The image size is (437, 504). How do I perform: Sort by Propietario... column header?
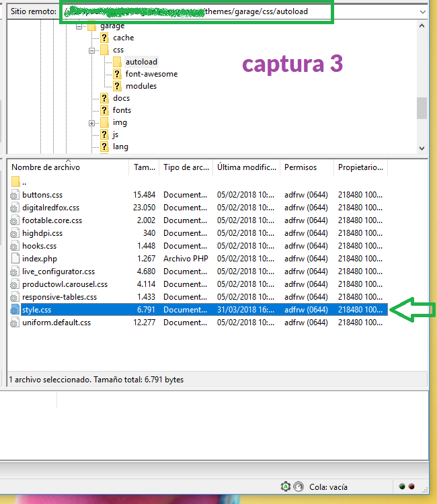coord(360,167)
